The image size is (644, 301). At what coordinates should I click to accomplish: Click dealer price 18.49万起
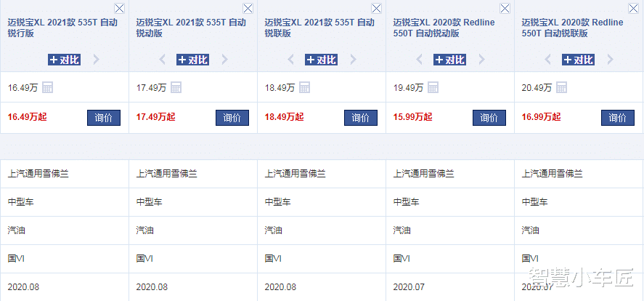click(284, 117)
